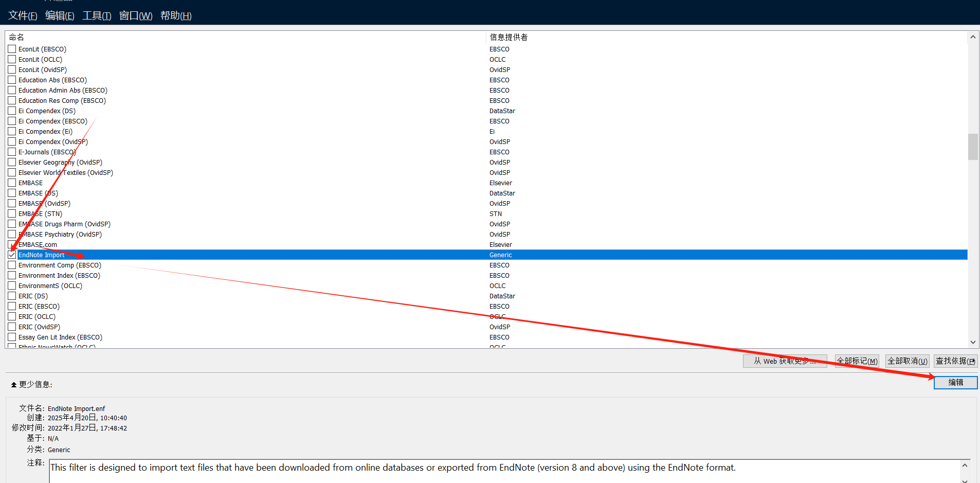Select the Ei Compendex (EBSCO) row

[x=487, y=121]
